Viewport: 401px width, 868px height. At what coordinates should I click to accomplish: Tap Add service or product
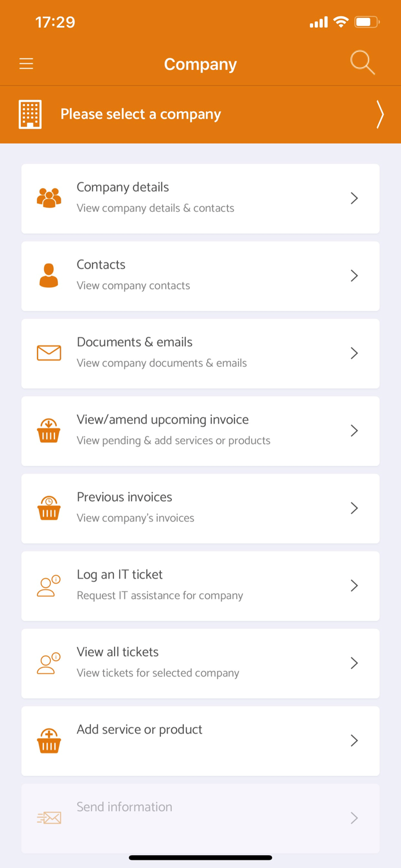point(200,741)
